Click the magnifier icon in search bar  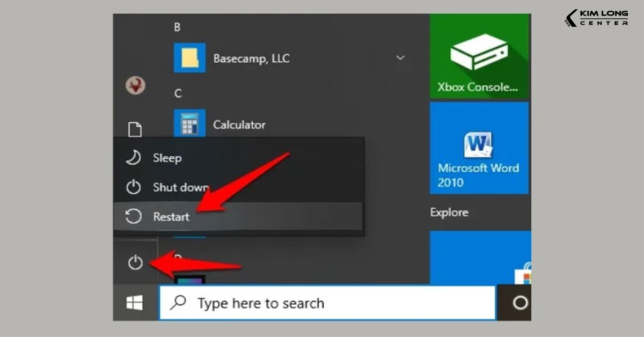(178, 303)
